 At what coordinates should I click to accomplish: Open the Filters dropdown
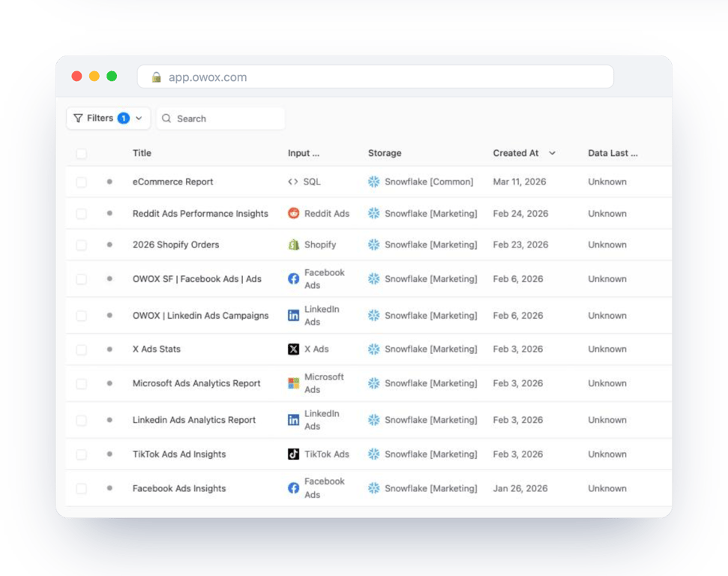pyautogui.click(x=108, y=118)
